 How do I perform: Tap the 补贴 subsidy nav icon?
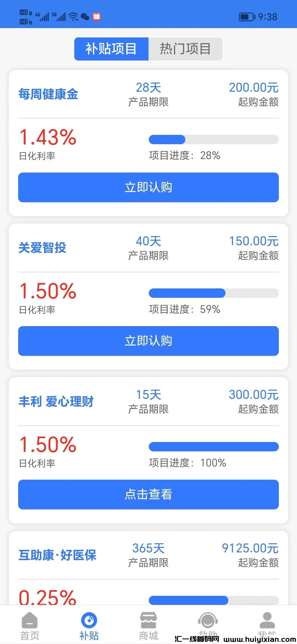tap(89, 620)
